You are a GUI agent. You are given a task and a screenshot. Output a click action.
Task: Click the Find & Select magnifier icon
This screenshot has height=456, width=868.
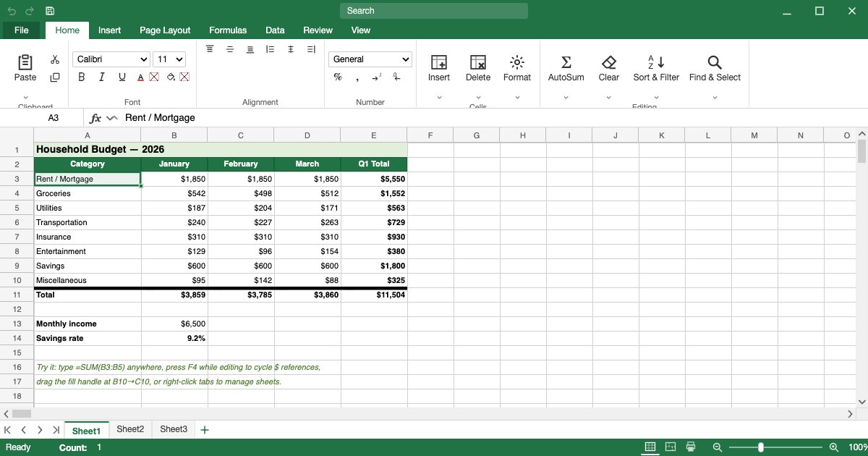[715, 62]
